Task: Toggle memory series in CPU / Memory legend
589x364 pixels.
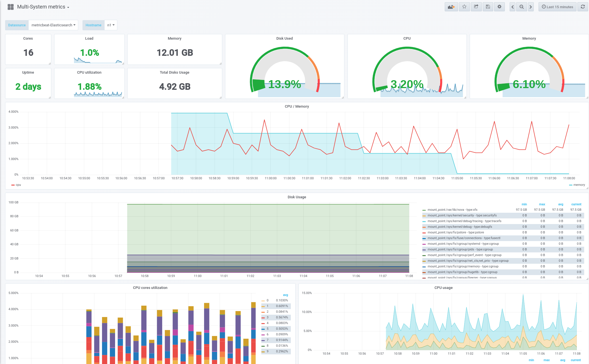Action: pos(579,185)
